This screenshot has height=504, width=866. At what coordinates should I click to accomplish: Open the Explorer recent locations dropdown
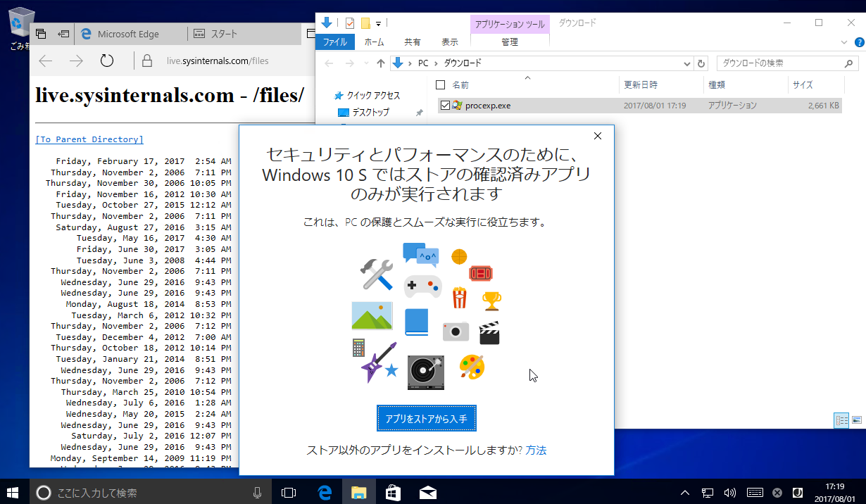366,63
